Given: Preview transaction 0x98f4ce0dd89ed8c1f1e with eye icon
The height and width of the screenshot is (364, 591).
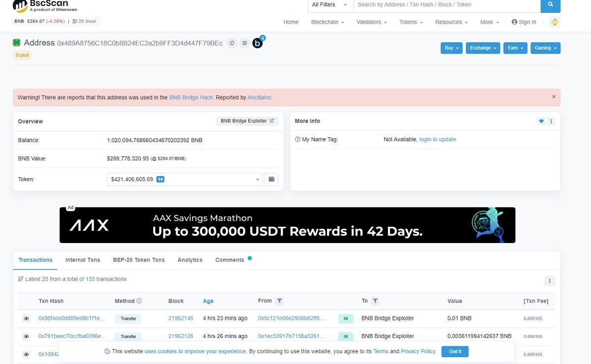Looking at the screenshot, I should [26, 319].
